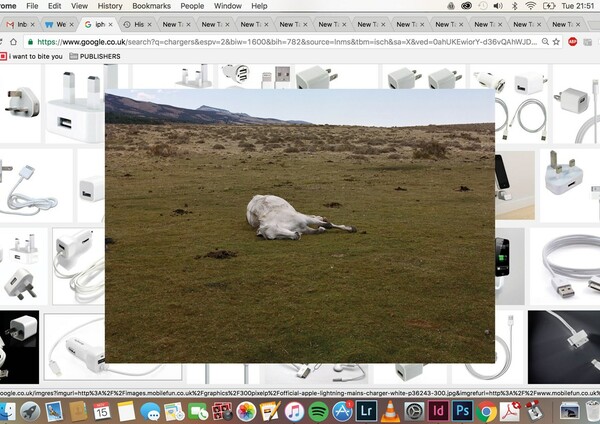Screen dimensions: 600x424
Task: Open Creative Cloud menu bar icon
Action: (466, 6)
